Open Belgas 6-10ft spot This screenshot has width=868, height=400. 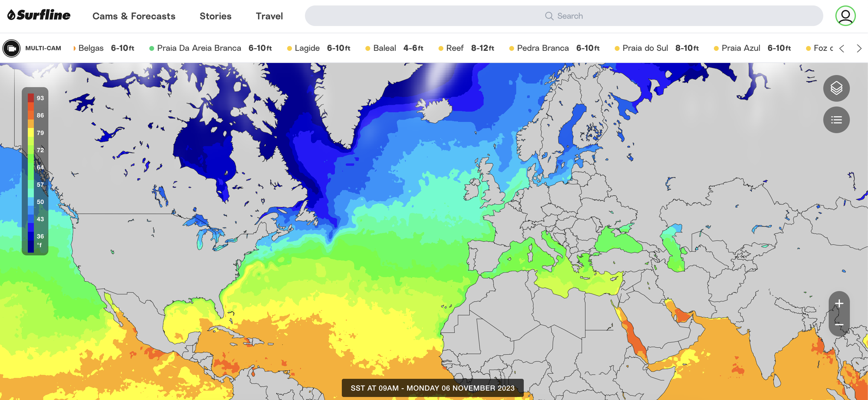(x=104, y=48)
